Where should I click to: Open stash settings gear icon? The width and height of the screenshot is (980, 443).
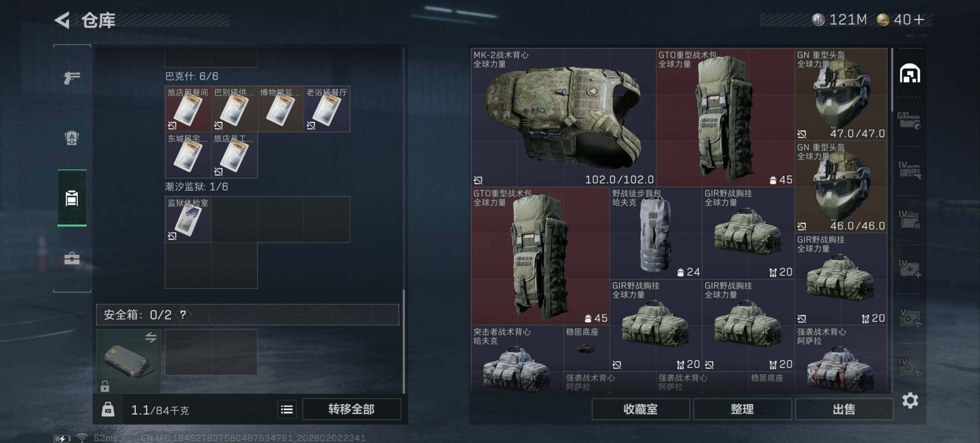pos(910,400)
